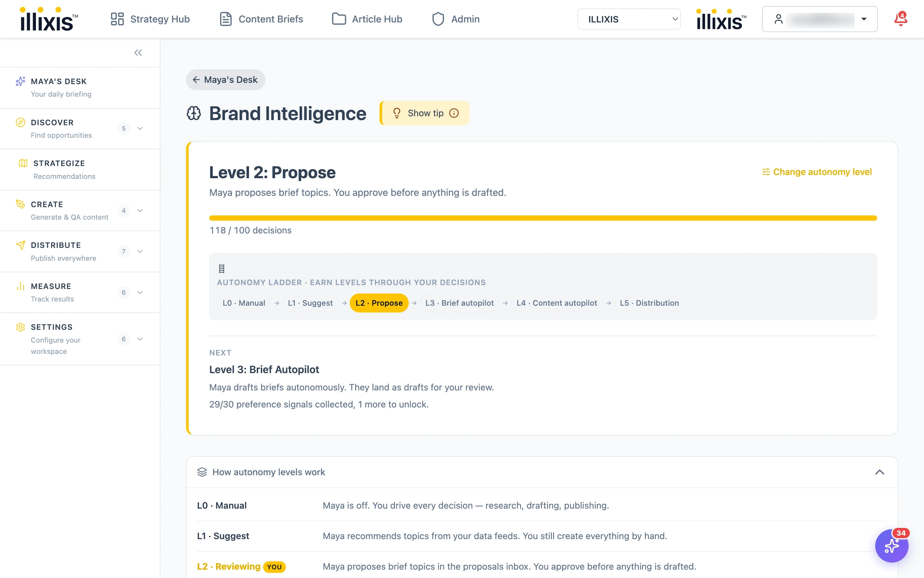Click the Distribute paper plane icon
This screenshot has height=578, width=924.
coord(20,245)
